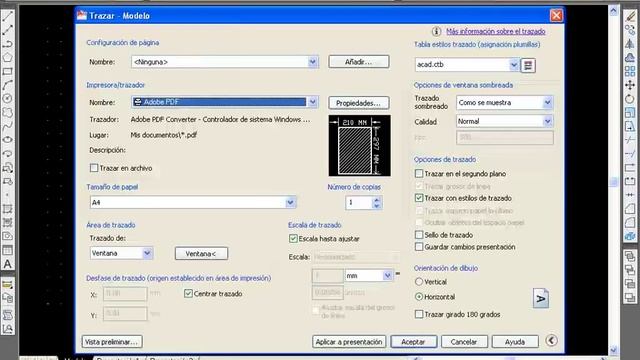Select the Arc tool
640x360 pixels.
[7, 85]
